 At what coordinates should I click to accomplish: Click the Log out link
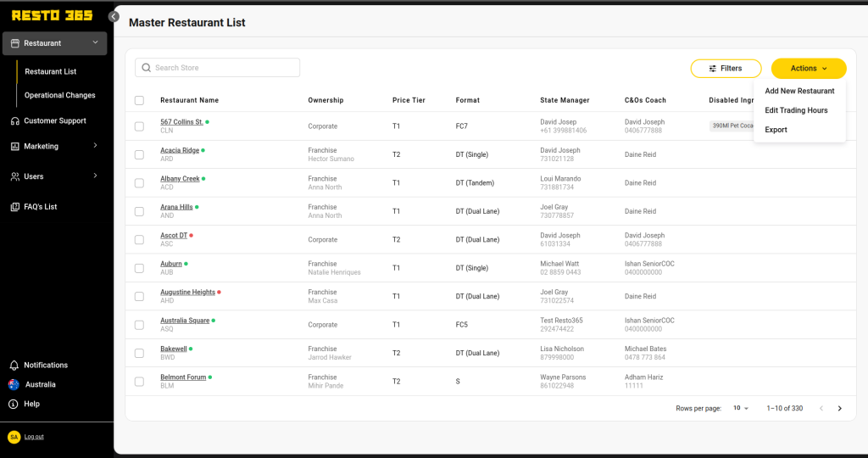point(34,437)
